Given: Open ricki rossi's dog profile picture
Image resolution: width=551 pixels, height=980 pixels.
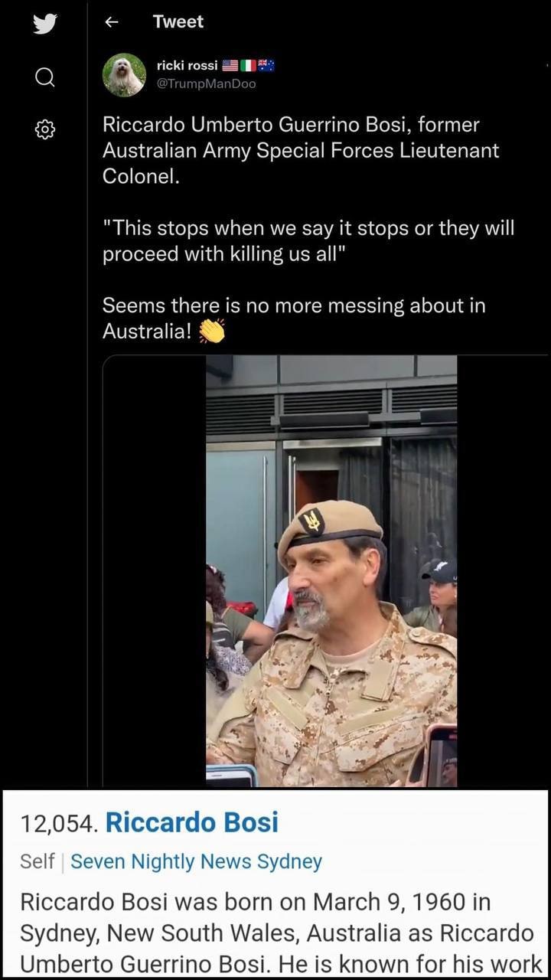Looking at the screenshot, I should pyautogui.click(x=124, y=74).
